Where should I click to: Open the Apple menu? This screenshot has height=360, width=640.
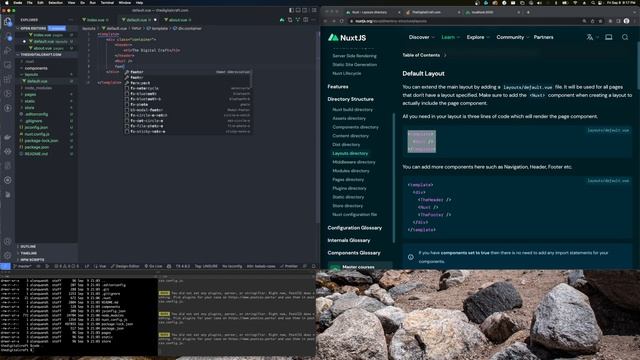(x=7, y=2)
